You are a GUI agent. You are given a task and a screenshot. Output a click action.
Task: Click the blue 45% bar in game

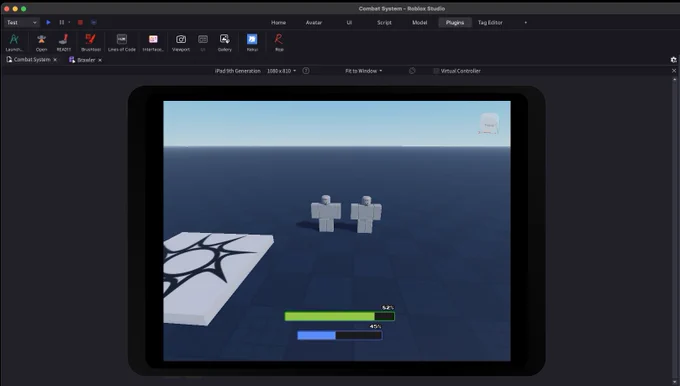pos(340,335)
